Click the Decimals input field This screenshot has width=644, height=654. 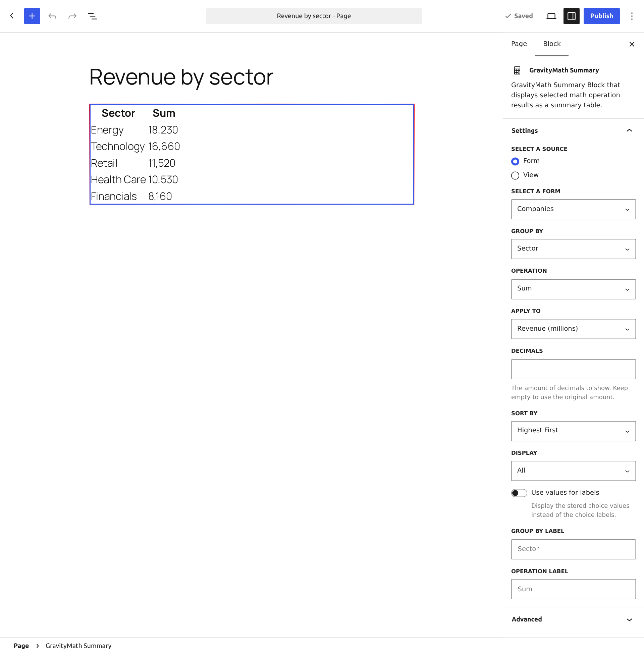[573, 369]
